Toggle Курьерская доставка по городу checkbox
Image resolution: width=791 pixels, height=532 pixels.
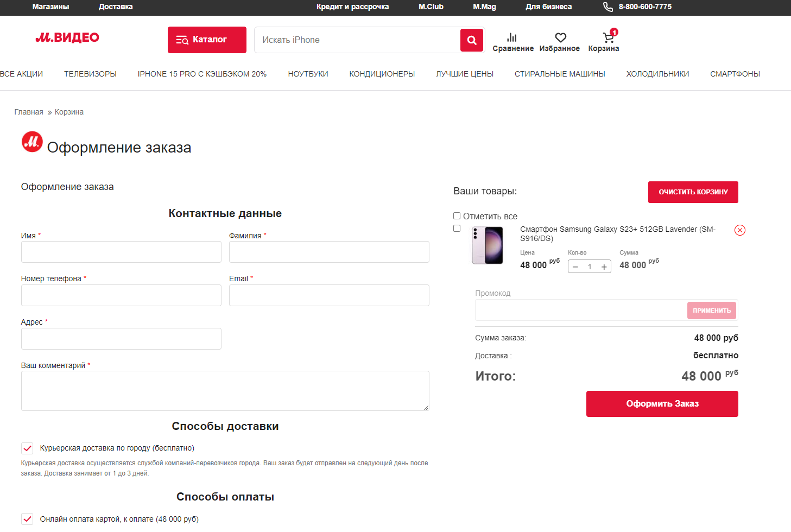(x=27, y=448)
